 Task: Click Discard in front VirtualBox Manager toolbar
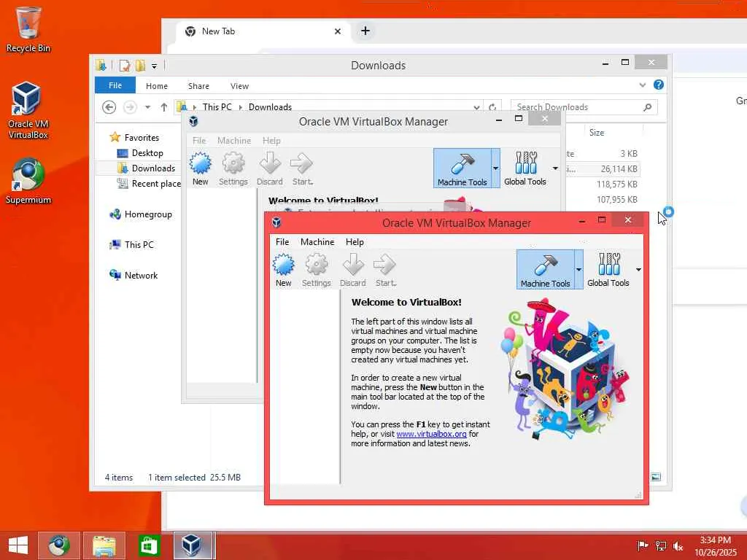pyautogui.click(x=353, y=270)
